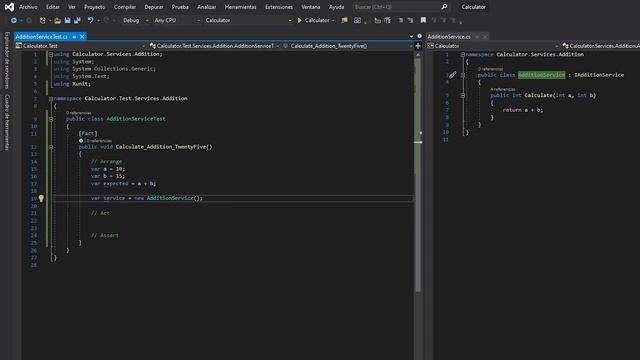
Task: Open the Calculator startup project dropdown
Action: point(248,20)
